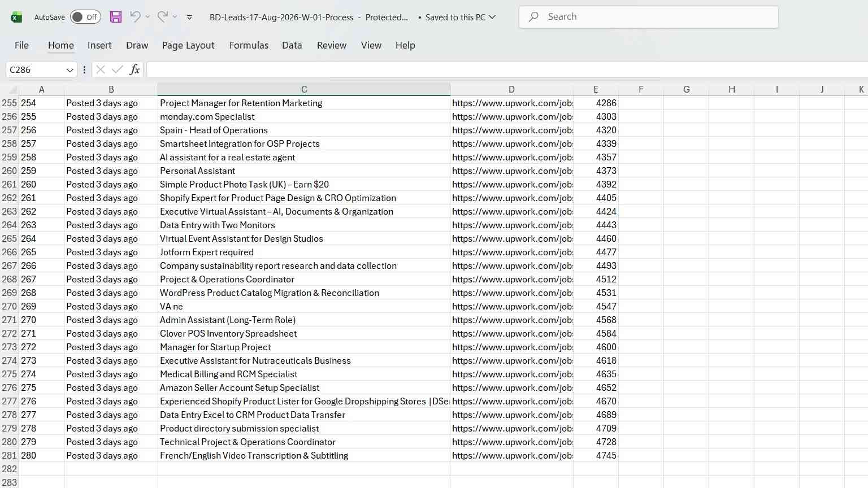Open the Formulas ribbon tab
Screen dimensions: 868x488
(249, 45)
